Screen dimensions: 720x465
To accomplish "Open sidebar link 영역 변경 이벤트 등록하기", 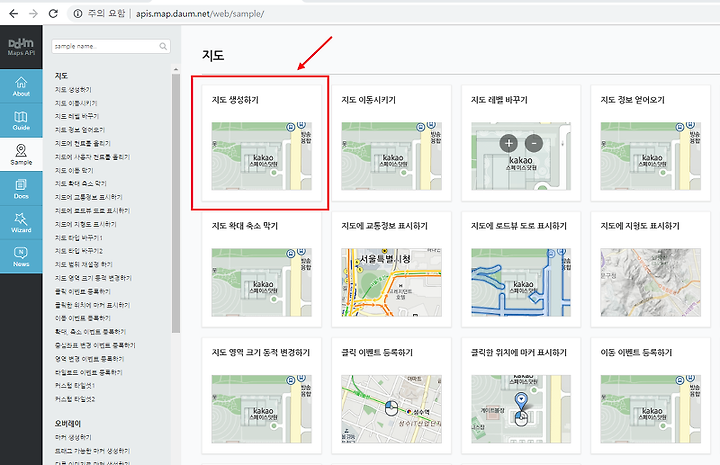I will tap(90, 359).
